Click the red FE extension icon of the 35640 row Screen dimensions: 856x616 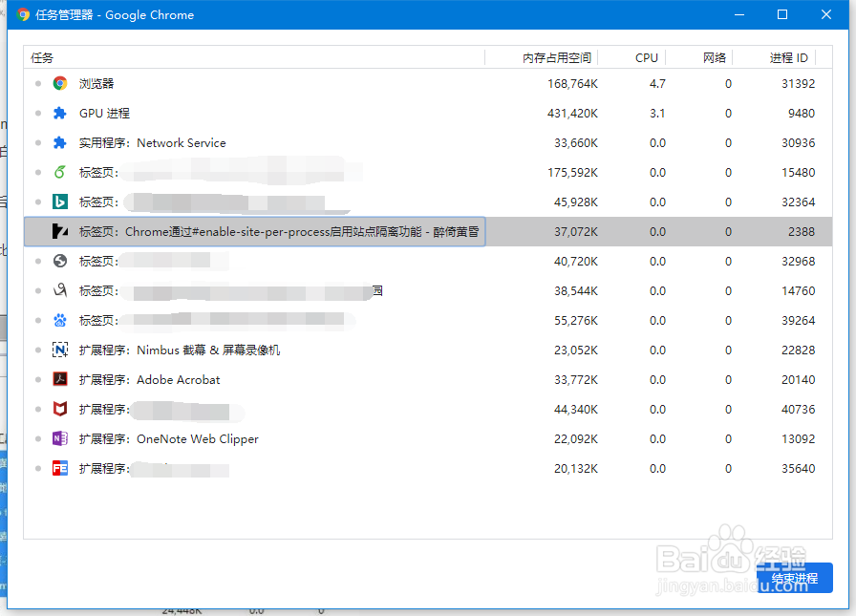60,468
